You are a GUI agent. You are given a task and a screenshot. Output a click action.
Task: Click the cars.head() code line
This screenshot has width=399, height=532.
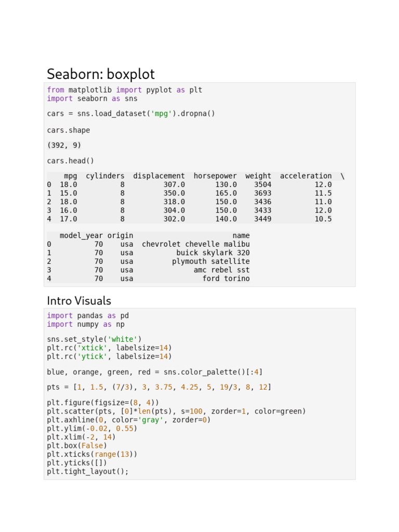(70, 161)
